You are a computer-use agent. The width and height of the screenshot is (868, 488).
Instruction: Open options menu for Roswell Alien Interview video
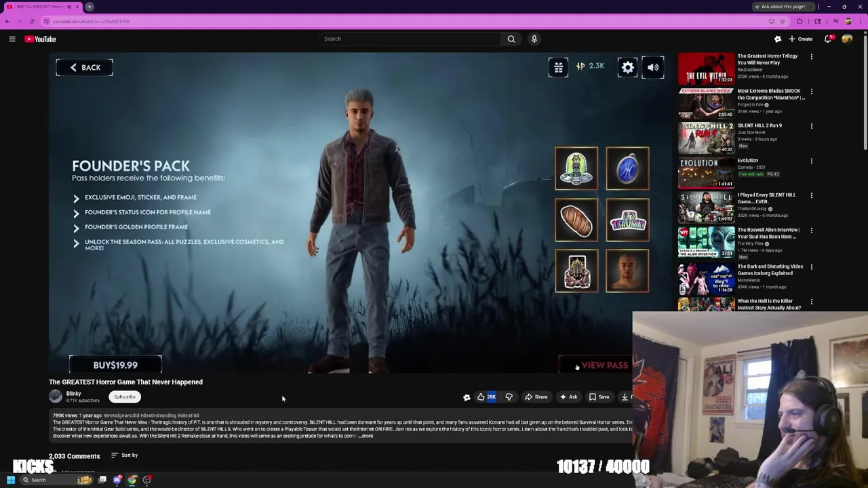tap(811, 230)
